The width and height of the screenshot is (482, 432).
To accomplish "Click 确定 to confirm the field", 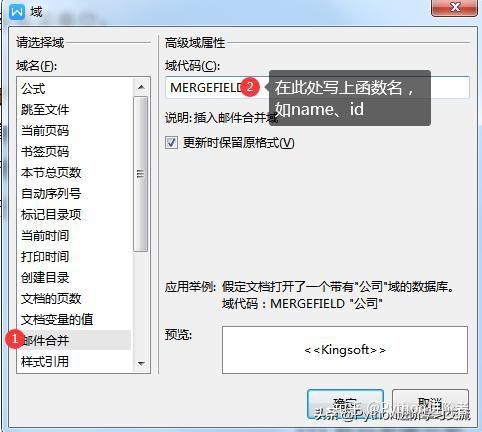I will 345,404.
